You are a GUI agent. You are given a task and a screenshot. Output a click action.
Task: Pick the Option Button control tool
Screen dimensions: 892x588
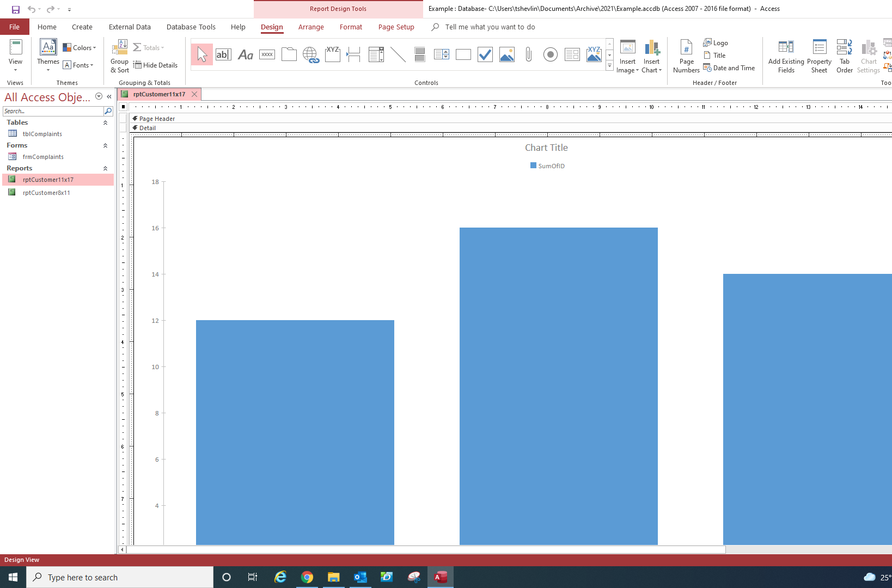pyautogui.click(x=551, y=54)
